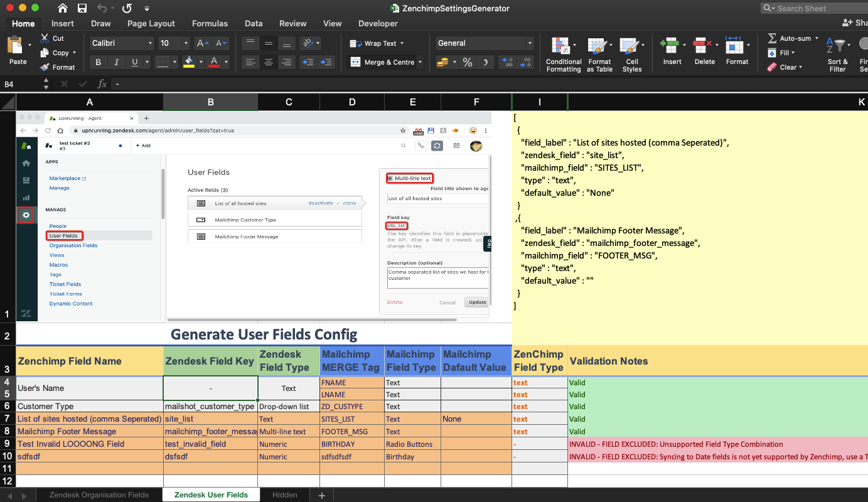Viewport: 868px width, 502px height.
Task: Open the font colour dropdown arrow
Action: [225, 62]
